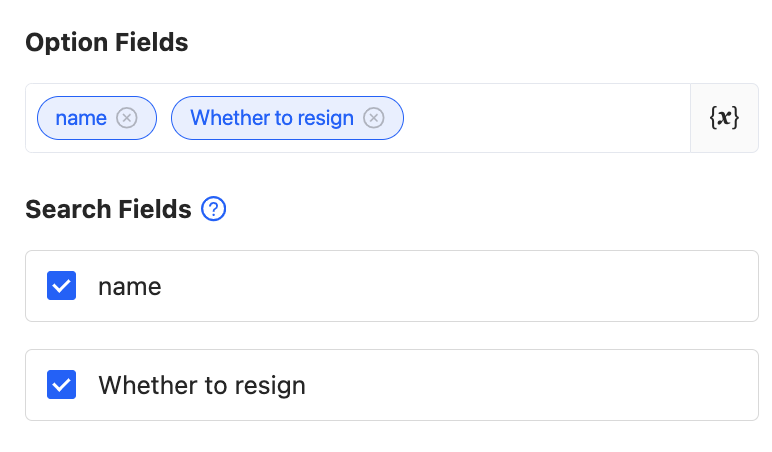Open the {x} variable picker
Image resolution: width=772 pixels, height=452 pixels.
coord(724,118)
